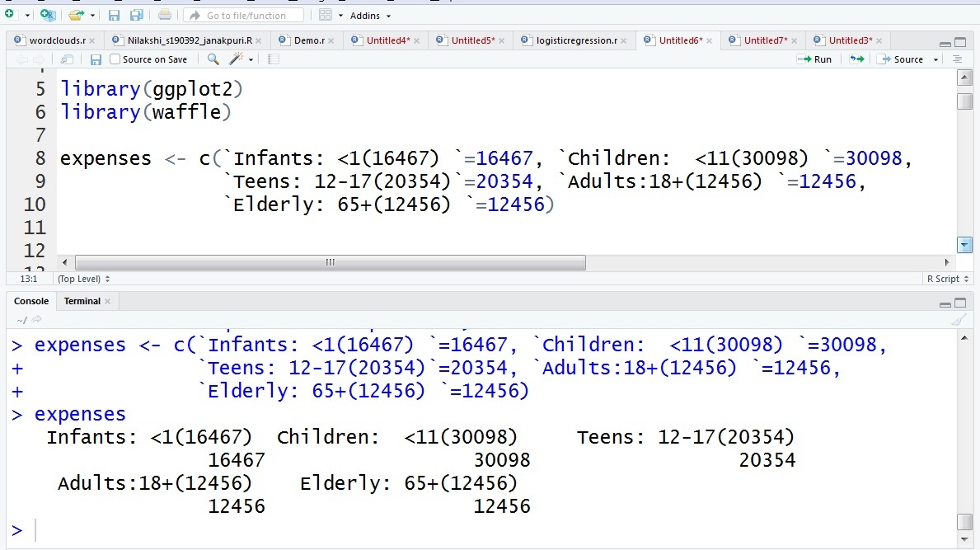Click the Create a Project icon
The image size is (980, 550).
(x=48, y=15)
